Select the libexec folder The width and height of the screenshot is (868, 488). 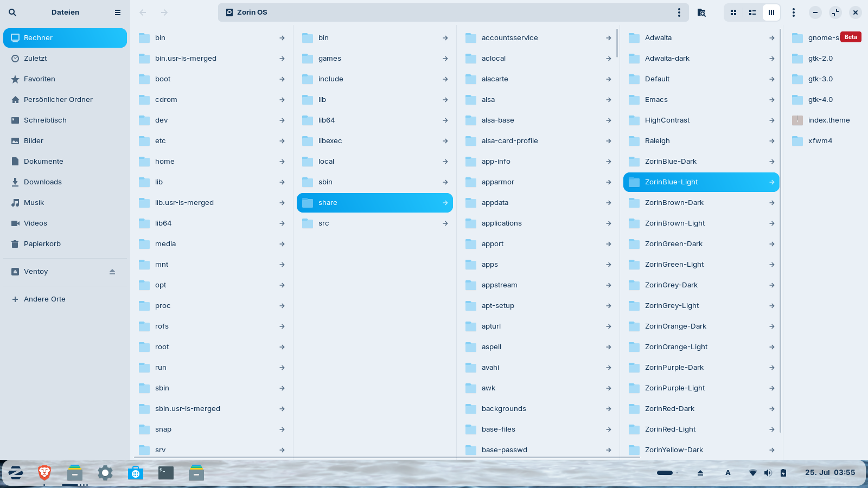tap(375, 141)
